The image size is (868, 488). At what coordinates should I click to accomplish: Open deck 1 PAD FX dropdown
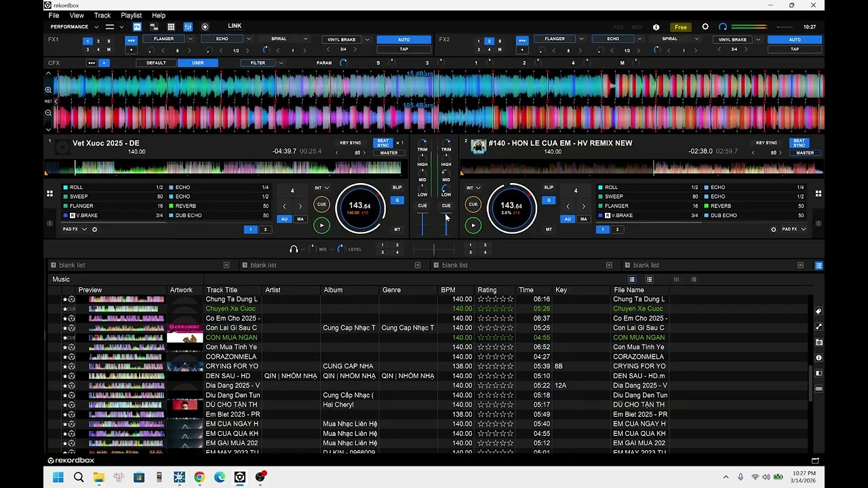pos(75,229)
